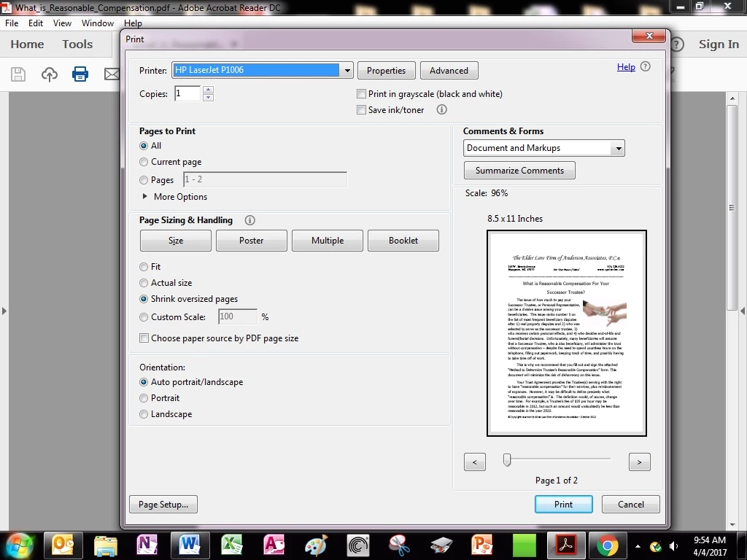Enable Save ink/toner checkbox
The image size is (747, 560).
(x=361, y=110)
